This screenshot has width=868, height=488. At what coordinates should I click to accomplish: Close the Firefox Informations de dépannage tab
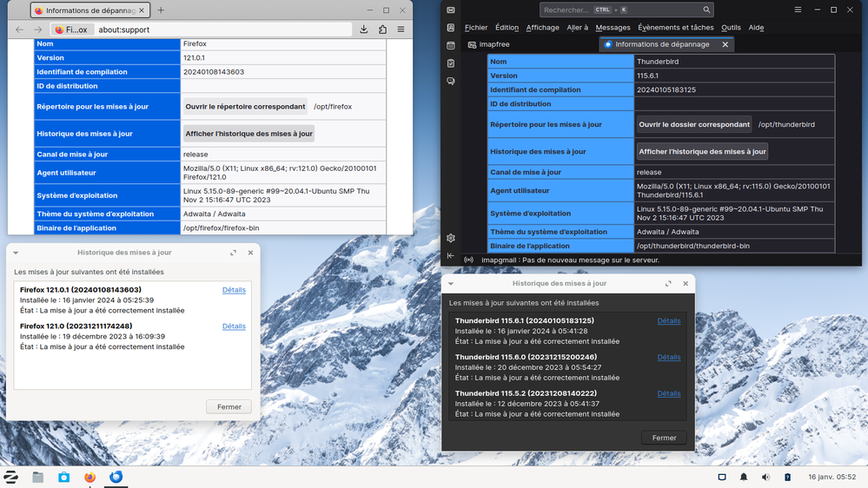pyautogui.click(x=142, y=10)
